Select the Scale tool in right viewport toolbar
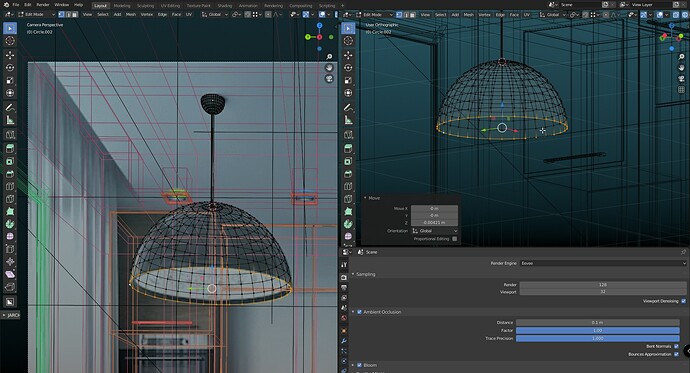This screenshot has width=690, height=373. point(348,80)
